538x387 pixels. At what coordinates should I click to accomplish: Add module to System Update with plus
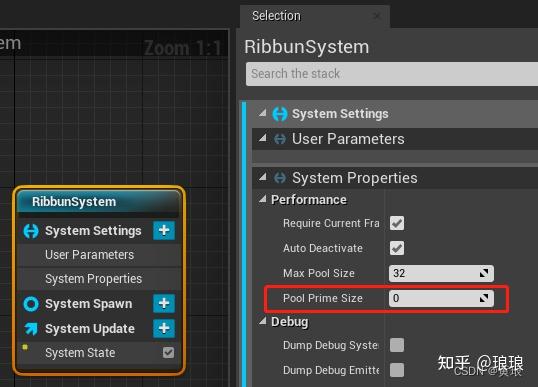tap(164, 328)
